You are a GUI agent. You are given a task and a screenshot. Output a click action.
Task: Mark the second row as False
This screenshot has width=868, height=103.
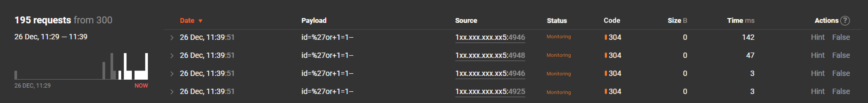click(841, 55)
